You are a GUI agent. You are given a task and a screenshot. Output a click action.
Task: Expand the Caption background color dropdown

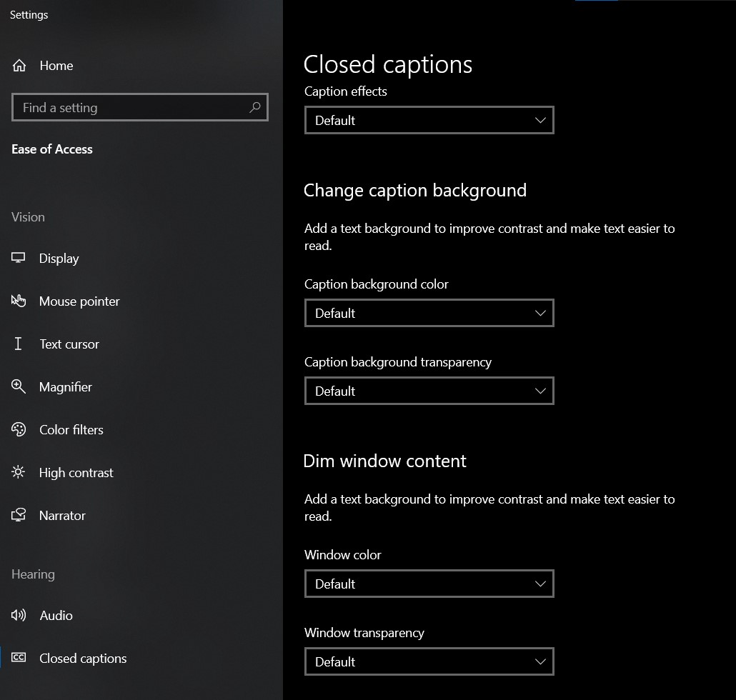[429, 313]
